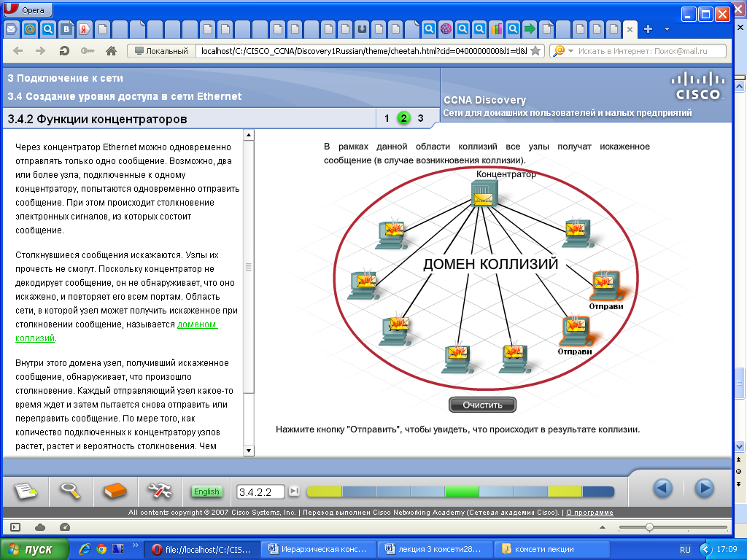Click the upper Отправи sending computer
This screenshot has width=747, height=560.
pyautogui.click(x=605, y=286)
